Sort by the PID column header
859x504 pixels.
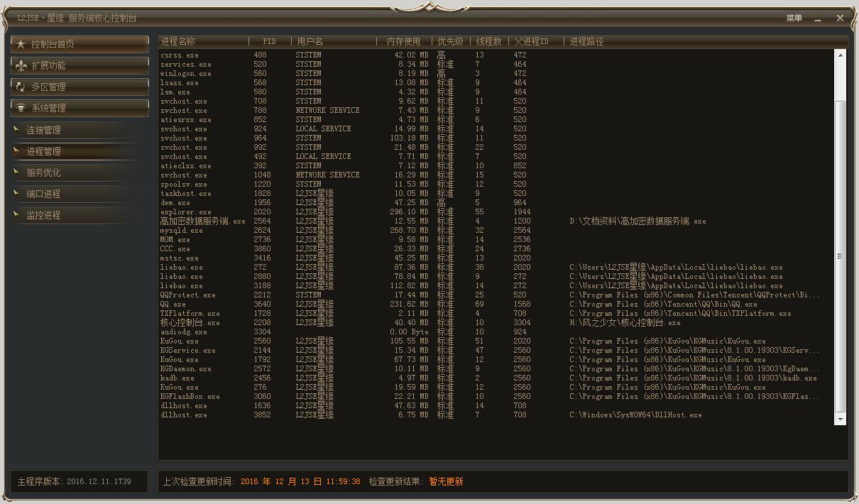click(270, 42)
